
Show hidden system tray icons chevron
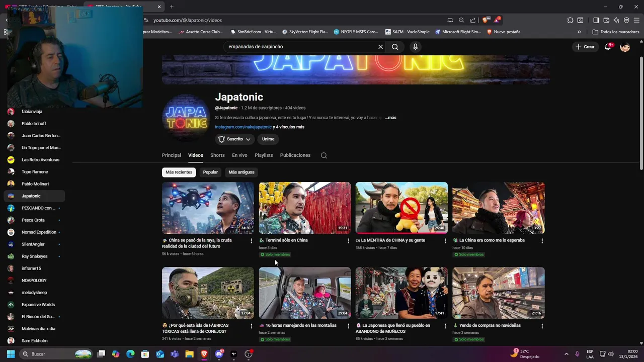pos(566,354)
